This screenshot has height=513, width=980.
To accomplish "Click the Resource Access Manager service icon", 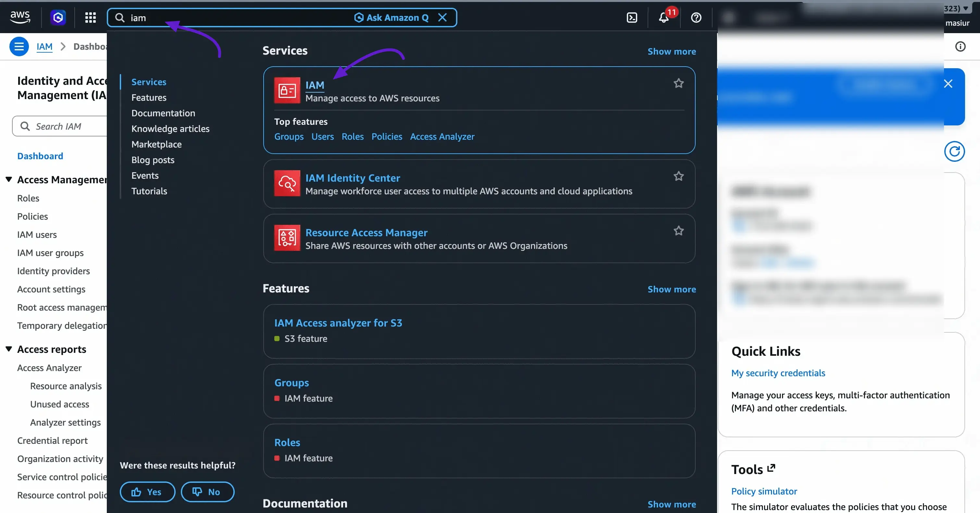I will coord(287,237).
